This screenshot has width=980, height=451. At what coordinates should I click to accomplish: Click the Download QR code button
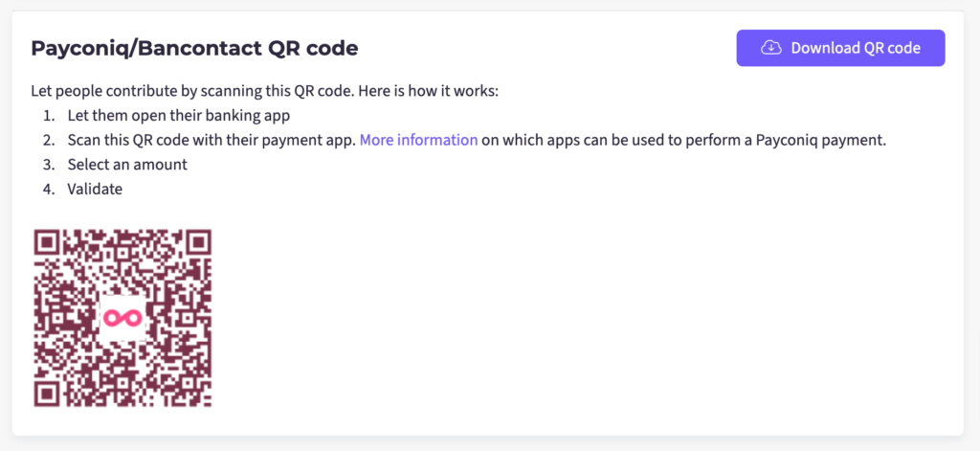(840, 48)
